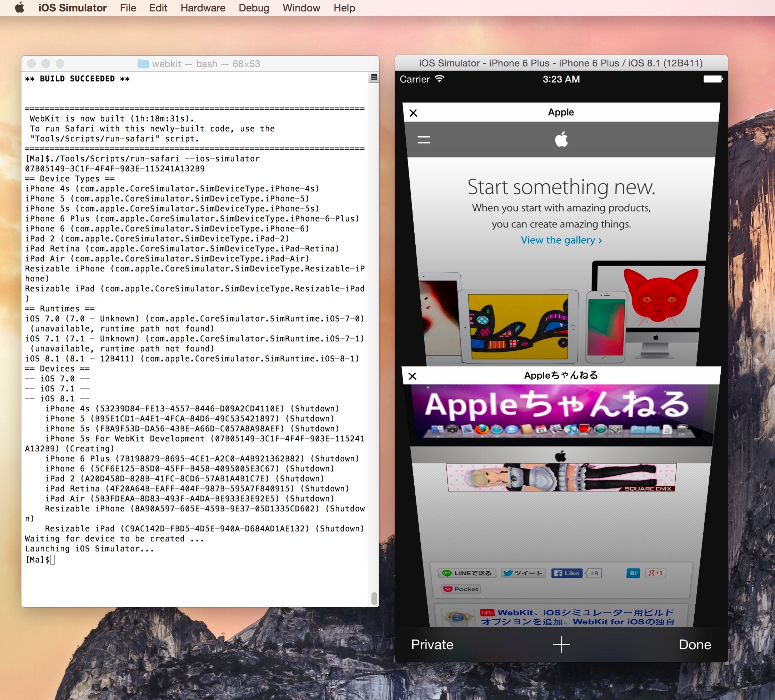
Task: Open the Debug menu
Action: [254, 8]
